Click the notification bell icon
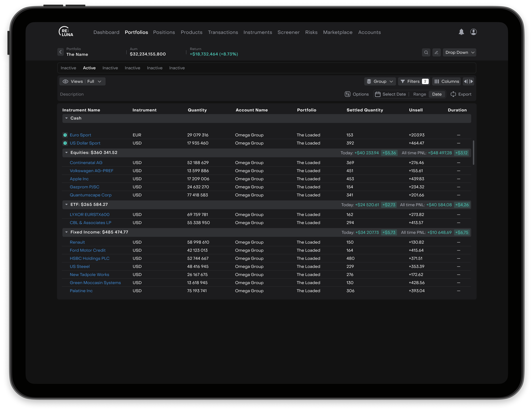The width and height of the screenshot is (532, 410). [461, 32]
